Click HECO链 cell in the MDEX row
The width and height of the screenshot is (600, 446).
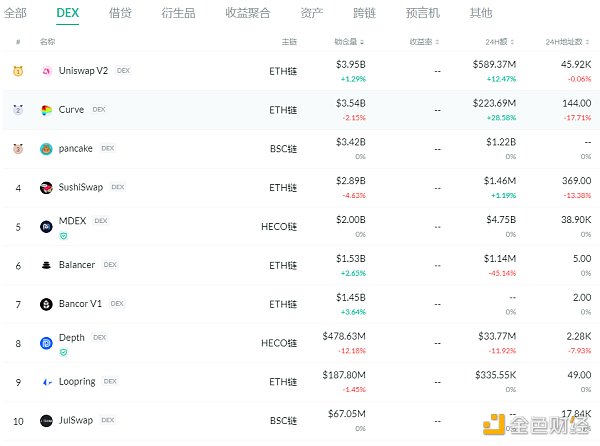tap(279, 227)
